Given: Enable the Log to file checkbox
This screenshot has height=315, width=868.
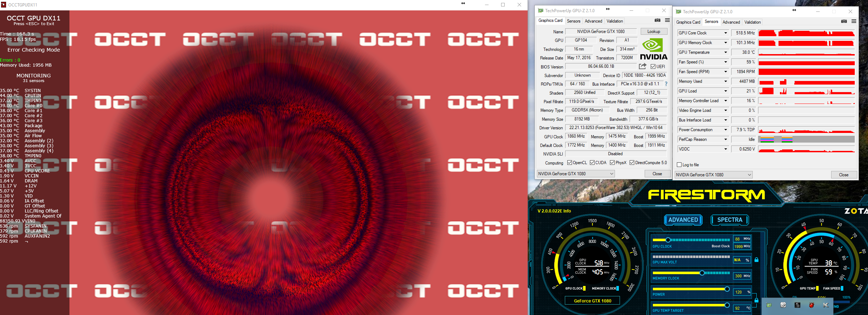Looking at the screenshot, I should tap(679, 165).
